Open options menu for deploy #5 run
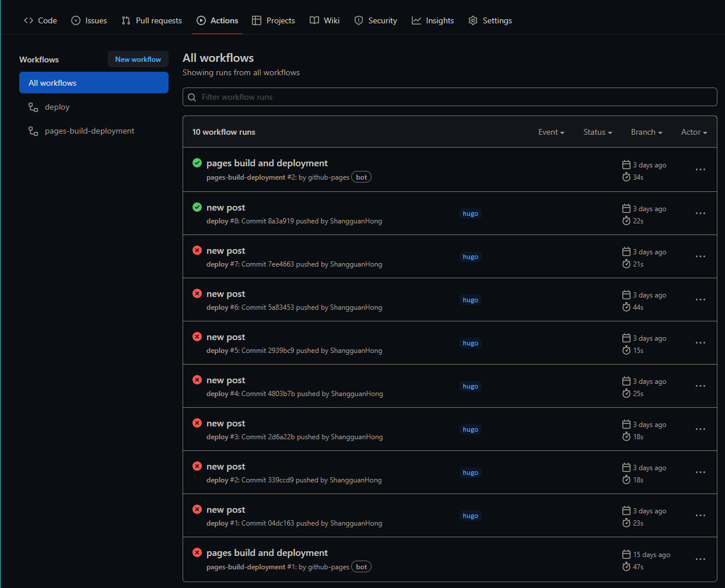This screenshot has width=725, height=588. point(701,343)
